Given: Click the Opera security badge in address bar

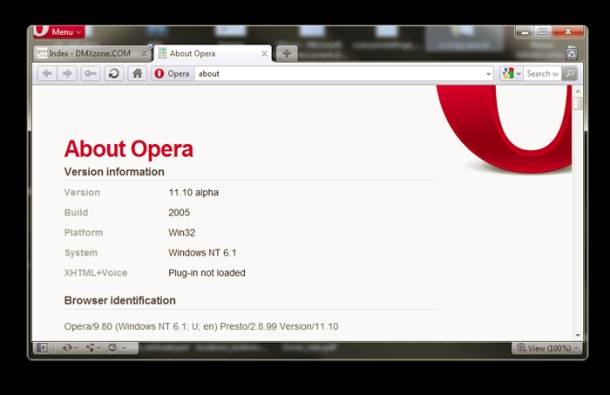Looking at the screenshot, I should pos(172,74).
